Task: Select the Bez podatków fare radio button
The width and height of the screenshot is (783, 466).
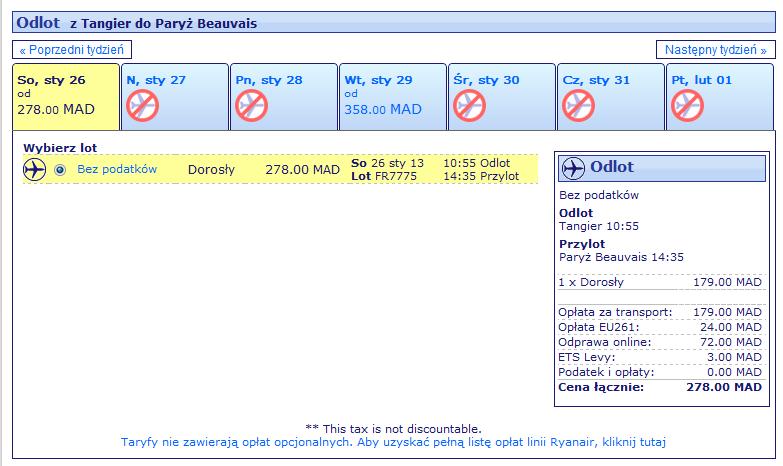Action: [60, 170]
